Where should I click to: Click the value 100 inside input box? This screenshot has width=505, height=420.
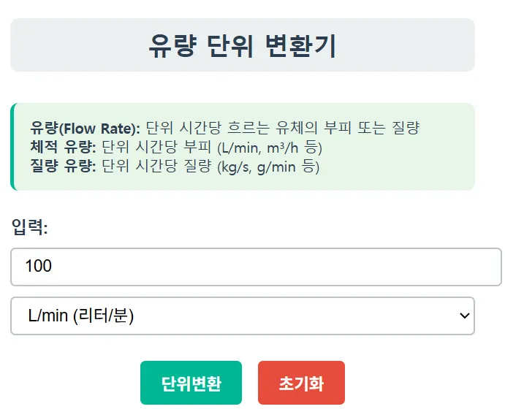[39, 267]
